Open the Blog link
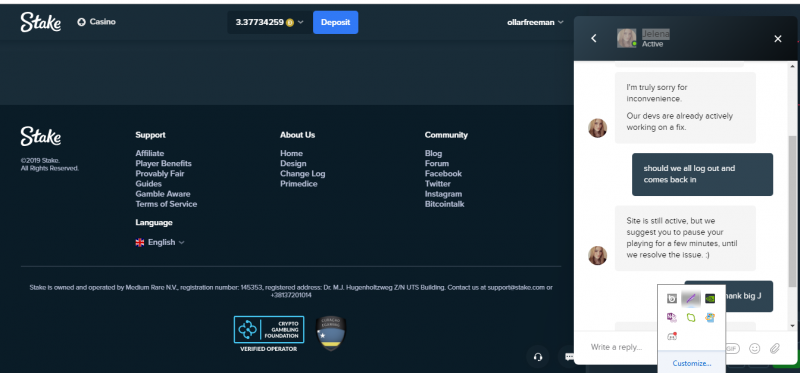 pyautogui.click(x=433, y=153)
